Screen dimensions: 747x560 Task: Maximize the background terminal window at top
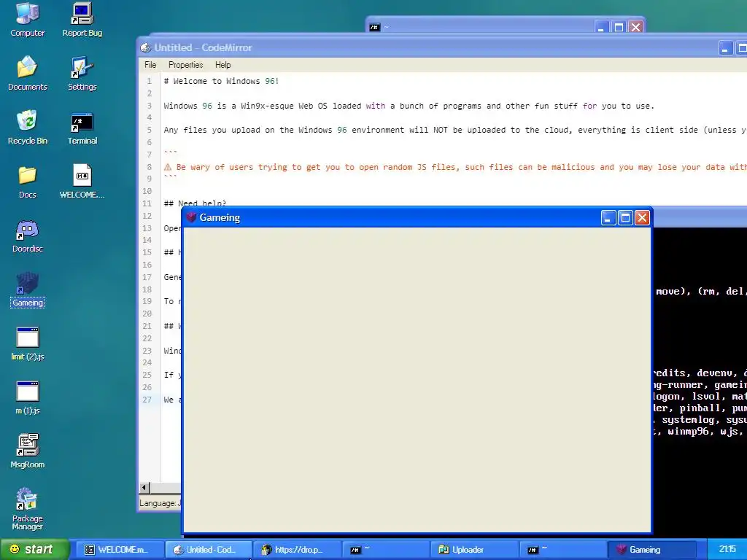[619, 27]
